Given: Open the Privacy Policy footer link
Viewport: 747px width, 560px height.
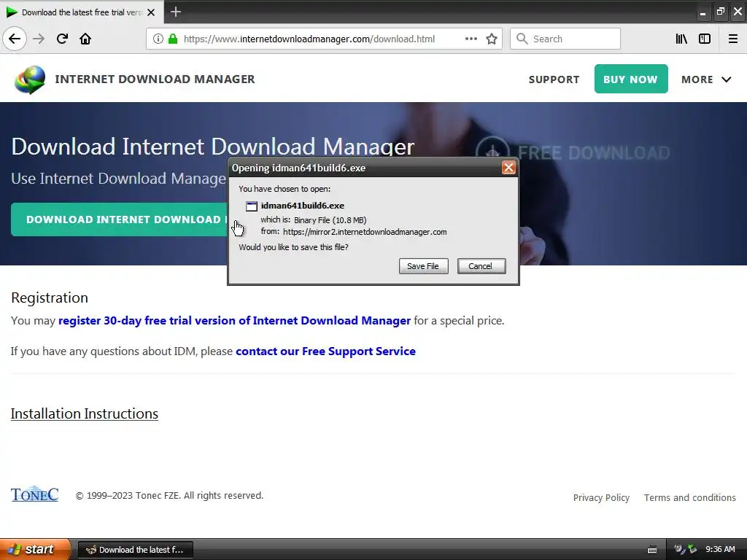Looking at the screenshot, I should click(601, 497).
